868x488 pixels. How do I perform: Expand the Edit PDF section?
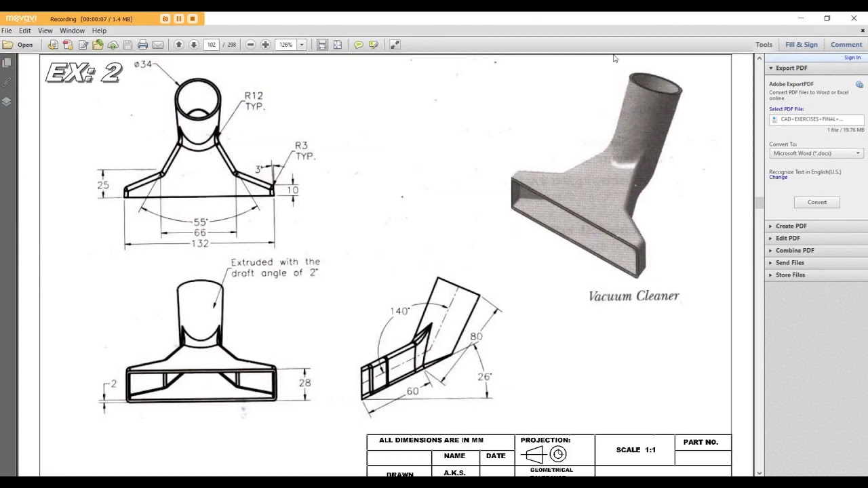pyautogui.click(x=816, y=239)
